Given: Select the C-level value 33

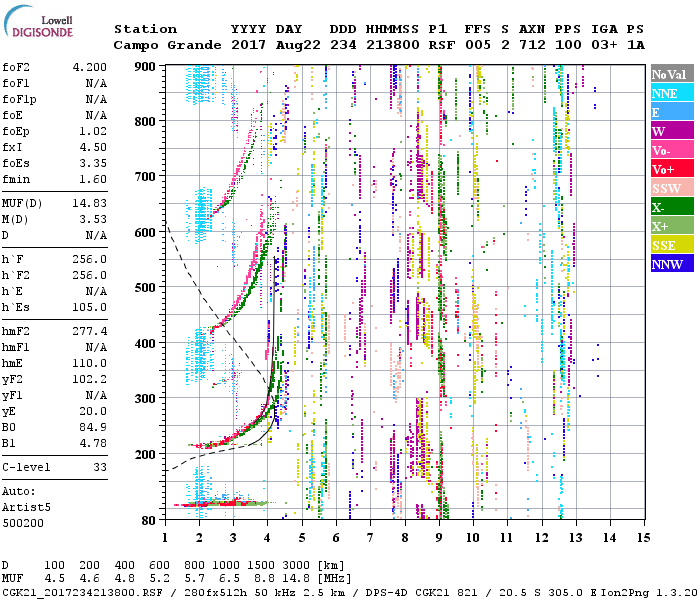Looking at the screenshot, I should pos(99,466).
